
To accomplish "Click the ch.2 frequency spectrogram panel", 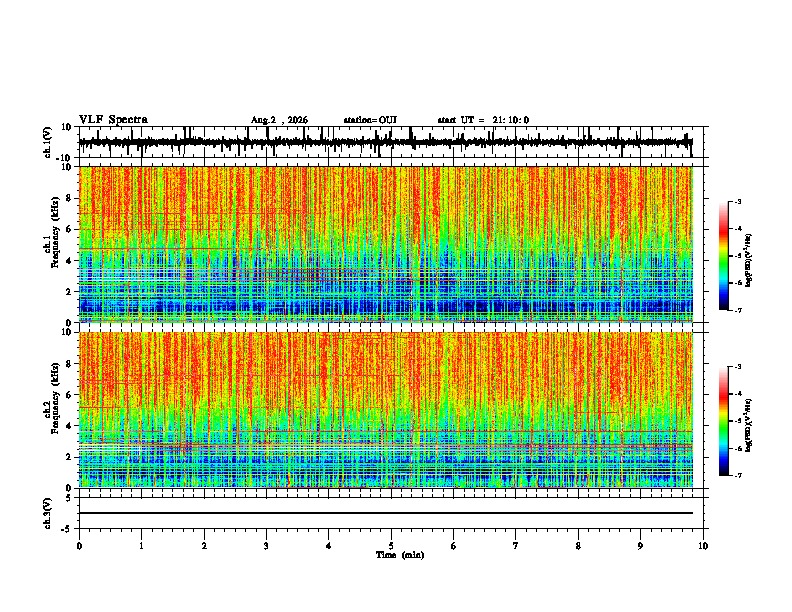I will pos(386,410).
